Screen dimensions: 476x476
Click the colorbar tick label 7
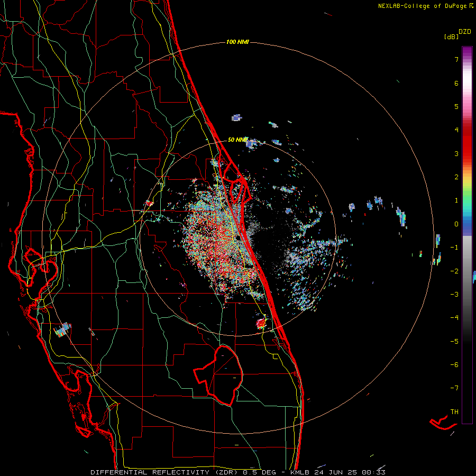pos(456,59)
